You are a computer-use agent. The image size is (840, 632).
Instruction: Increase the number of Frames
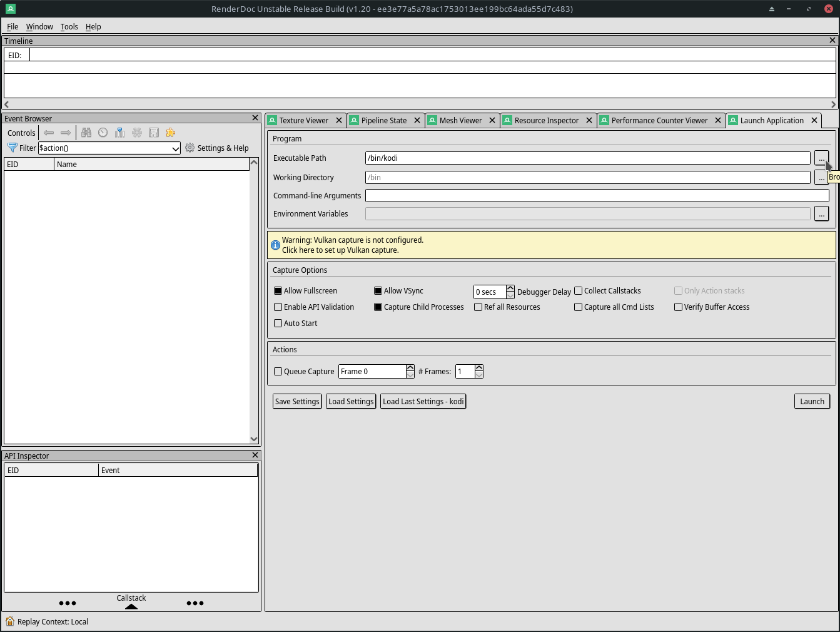coord(479,368)
